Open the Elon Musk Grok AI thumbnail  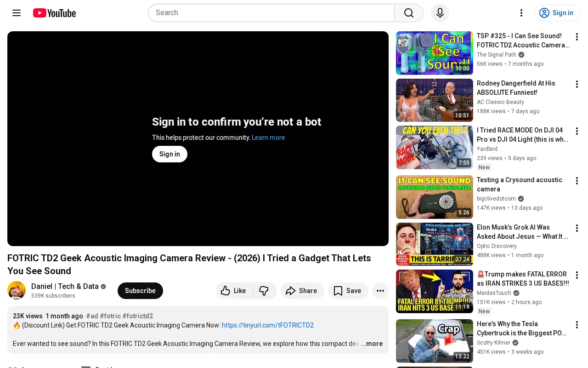pos(435,244)
